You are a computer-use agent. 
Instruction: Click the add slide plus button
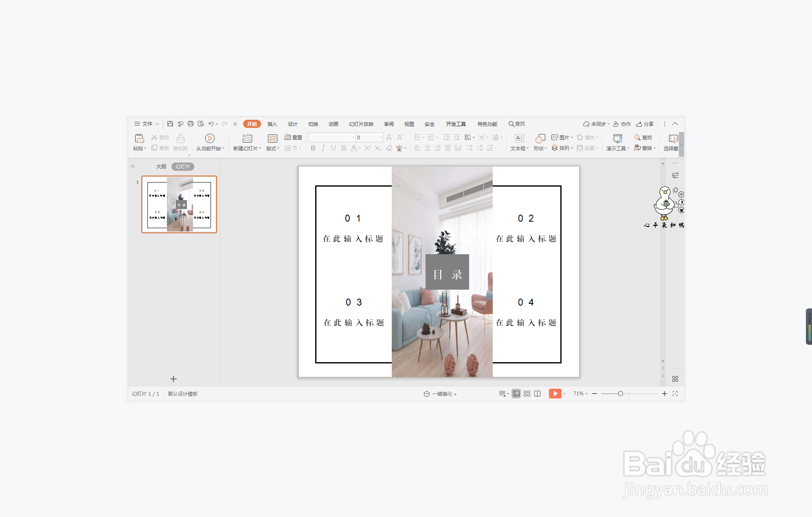point(173,379)
